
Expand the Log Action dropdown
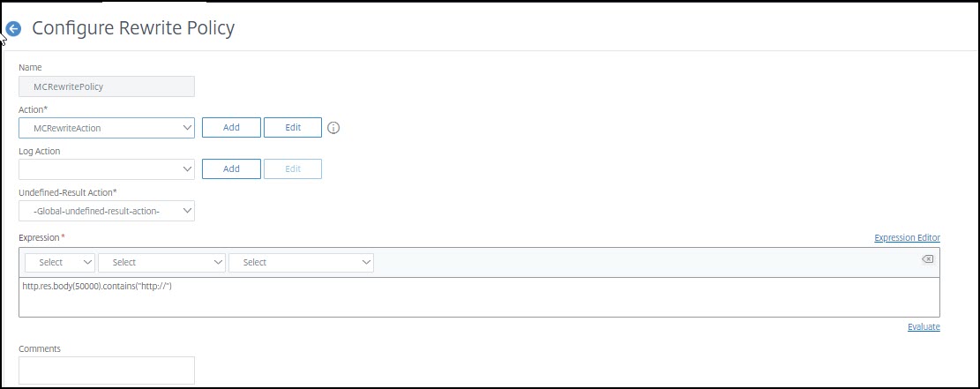click(107, 168)
